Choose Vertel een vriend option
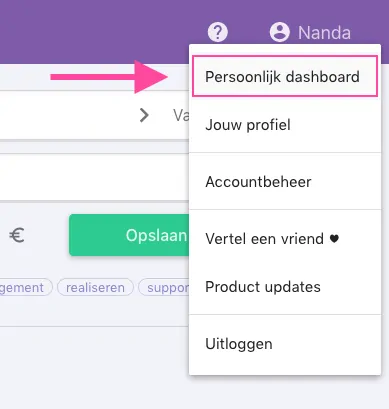This screenshot has height=409, width=389. point(285,239)
